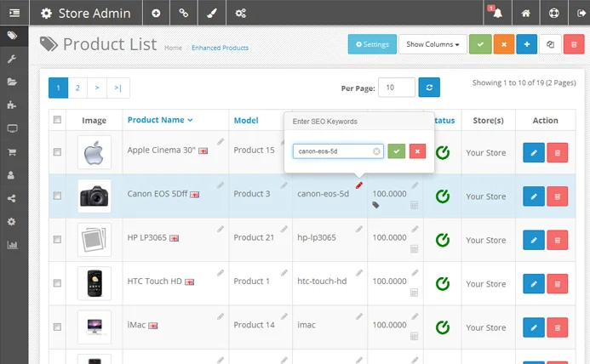
Task: Click the Canon camera product thumbnail
Action: 95,196
